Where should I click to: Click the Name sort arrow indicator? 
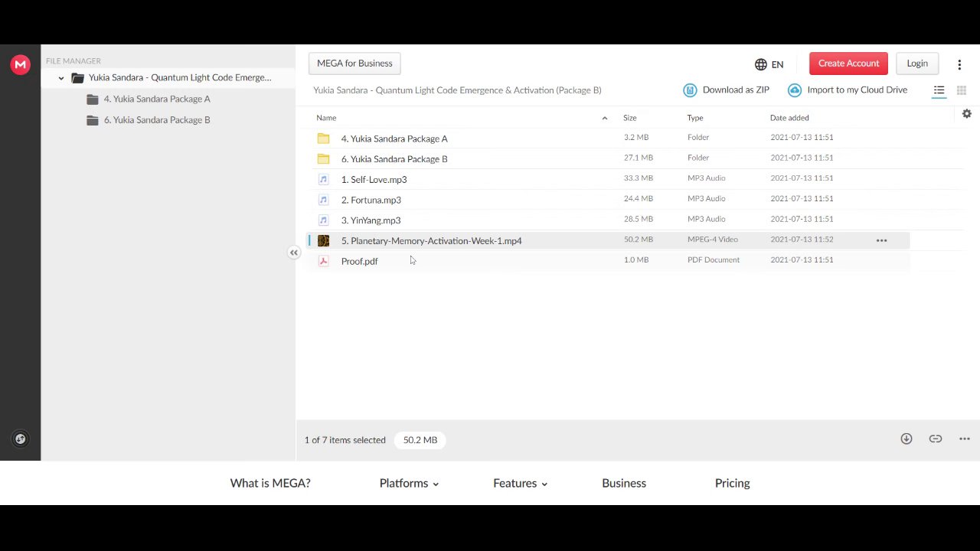click(605, 118)
